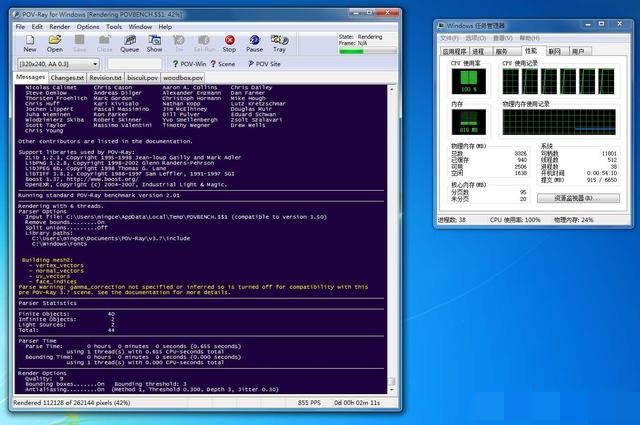
Task: Click the Ini toolbar icon
Action: 179,43
